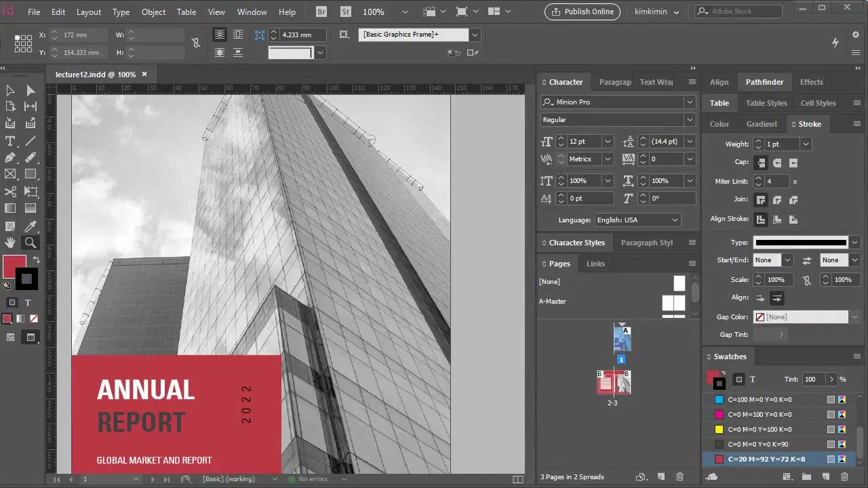The image size is (868, 488).
Task: Expand the font style Regular dropdown
Action: 690,120
